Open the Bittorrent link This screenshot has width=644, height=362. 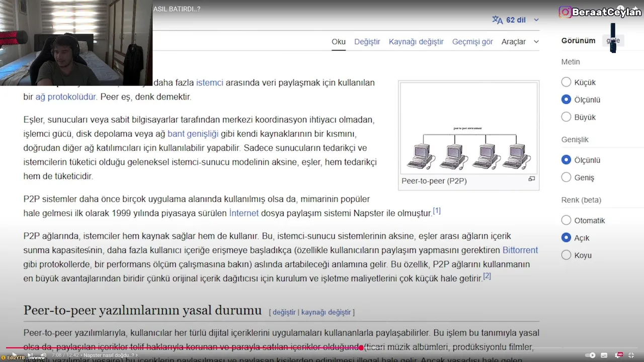520,250
